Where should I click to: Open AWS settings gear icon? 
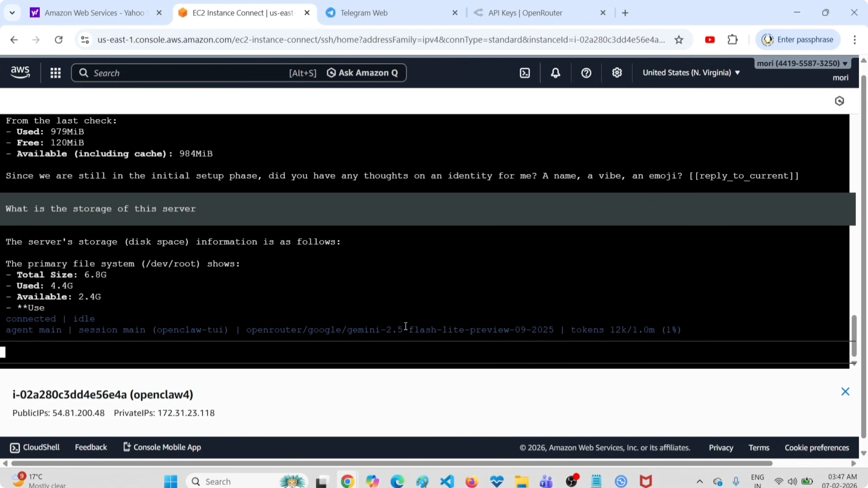(617, 72)
